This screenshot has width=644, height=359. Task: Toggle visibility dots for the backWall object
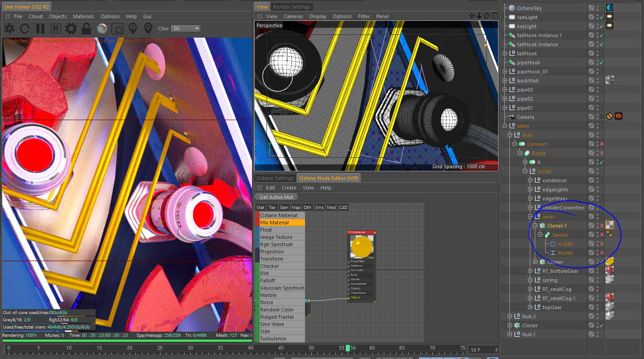coord(597,81)
